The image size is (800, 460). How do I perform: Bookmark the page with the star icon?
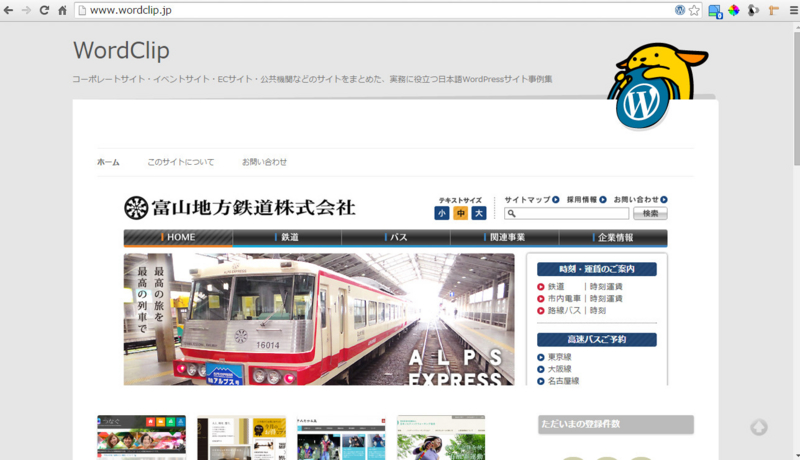point(694,10)
